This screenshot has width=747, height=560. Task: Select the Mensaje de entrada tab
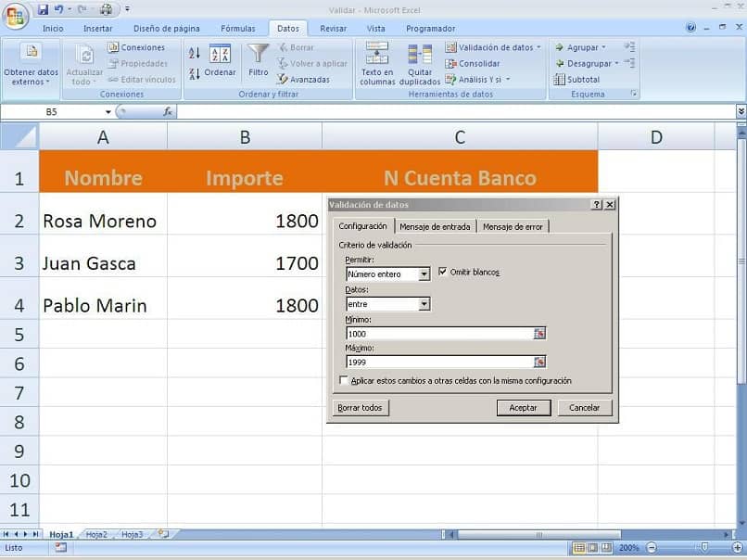(x=435, y=227)
